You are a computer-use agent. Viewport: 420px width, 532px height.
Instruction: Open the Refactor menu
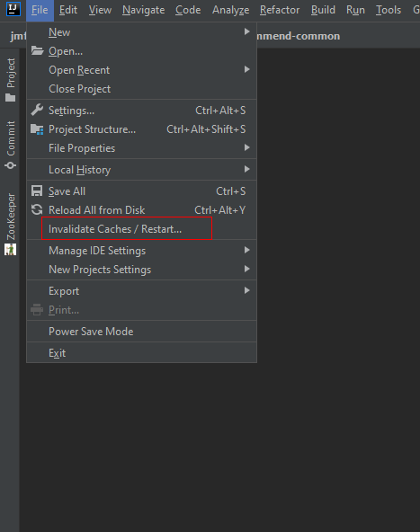tap(280, 10)
